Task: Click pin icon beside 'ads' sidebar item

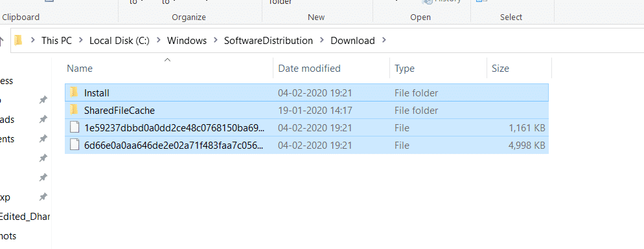Action: (x=43, y=120)
